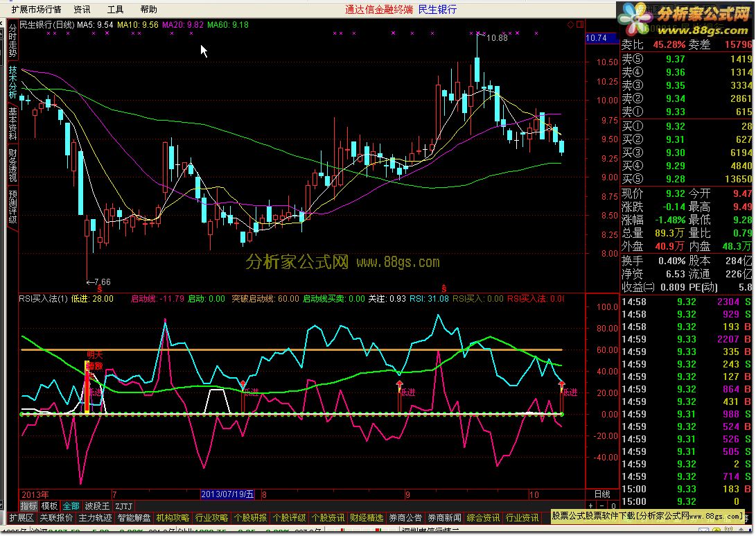Click the 启动线: -11.79 indicator value

(158, 299)
